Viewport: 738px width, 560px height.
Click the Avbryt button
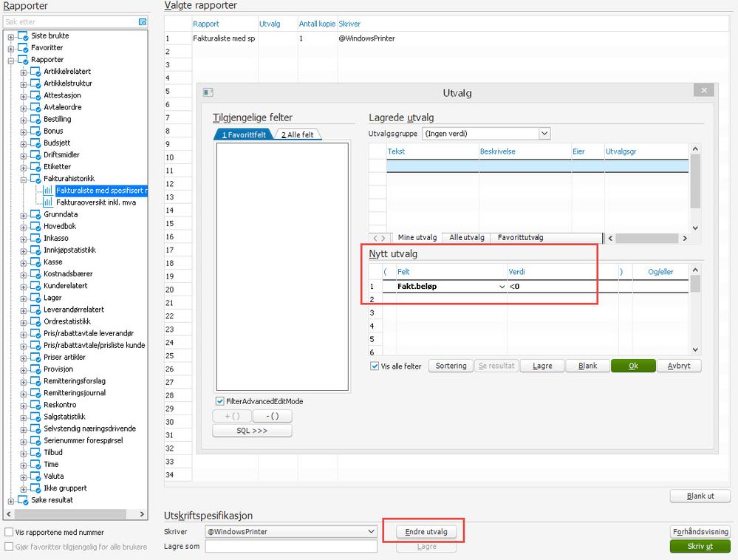pyautogui.click(x=679, y=366)
